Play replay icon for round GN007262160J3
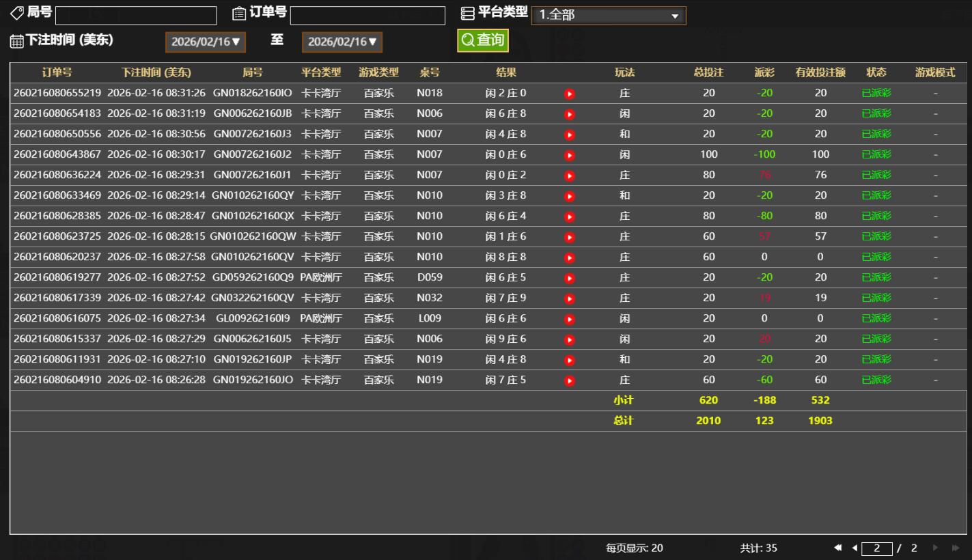This screenshot has width=972, height=560. (x=570, y=135)
